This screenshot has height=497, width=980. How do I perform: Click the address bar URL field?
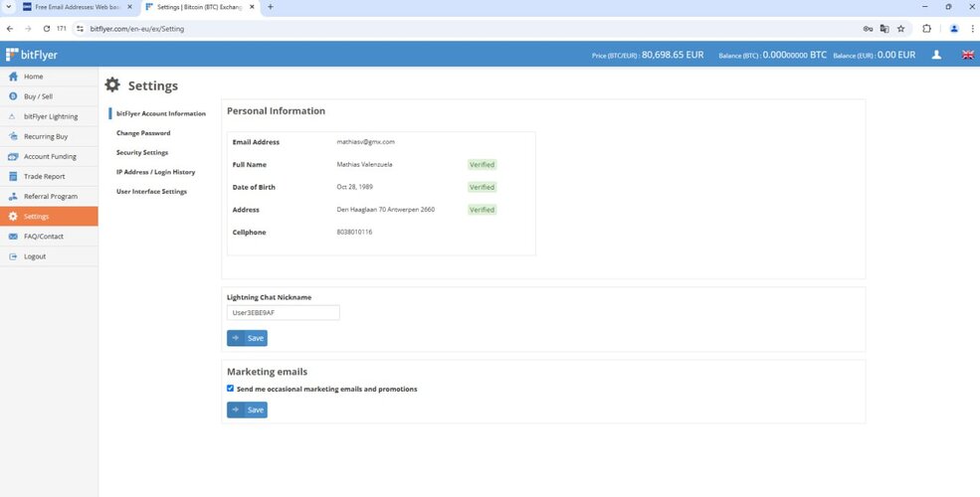tap(469, 29)
